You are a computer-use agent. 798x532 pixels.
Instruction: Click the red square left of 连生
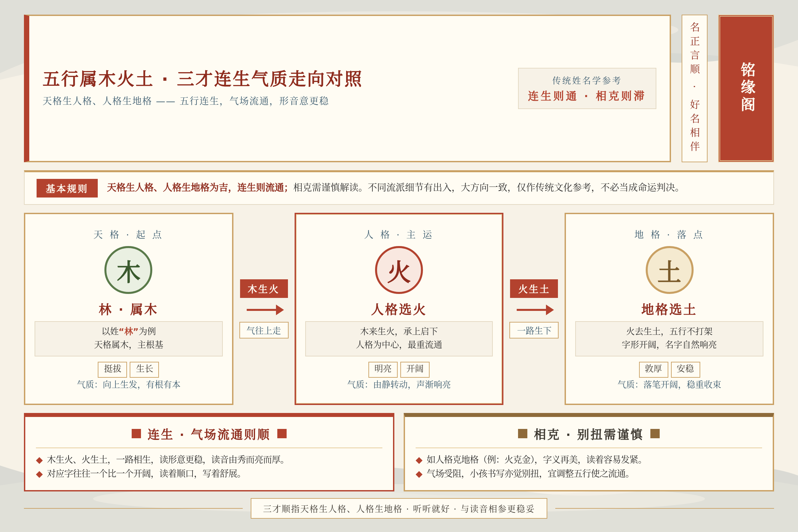(x=136, y=434)
